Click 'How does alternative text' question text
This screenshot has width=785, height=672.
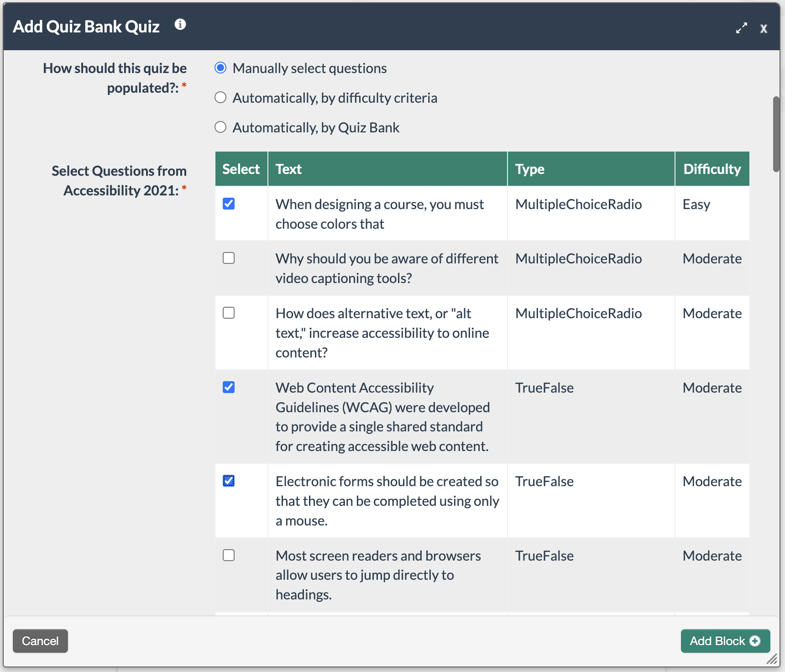click(x=382, y=333)
